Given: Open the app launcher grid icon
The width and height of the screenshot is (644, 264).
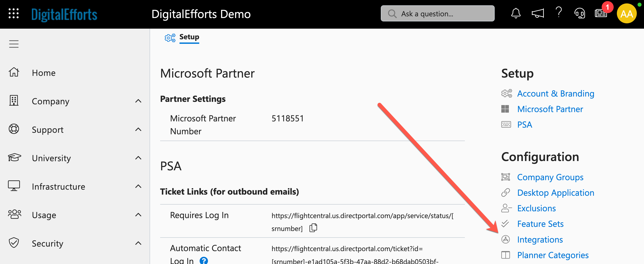Looking at the screenshot, I should coord(13,14).
